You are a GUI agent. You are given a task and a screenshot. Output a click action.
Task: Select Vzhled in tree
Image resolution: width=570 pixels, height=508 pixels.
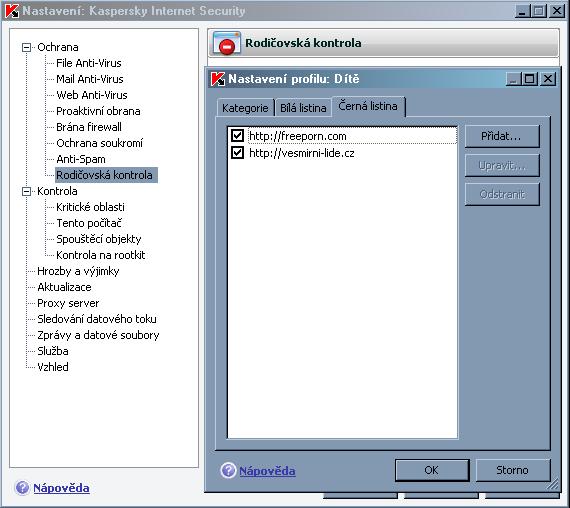coord(53,367)
